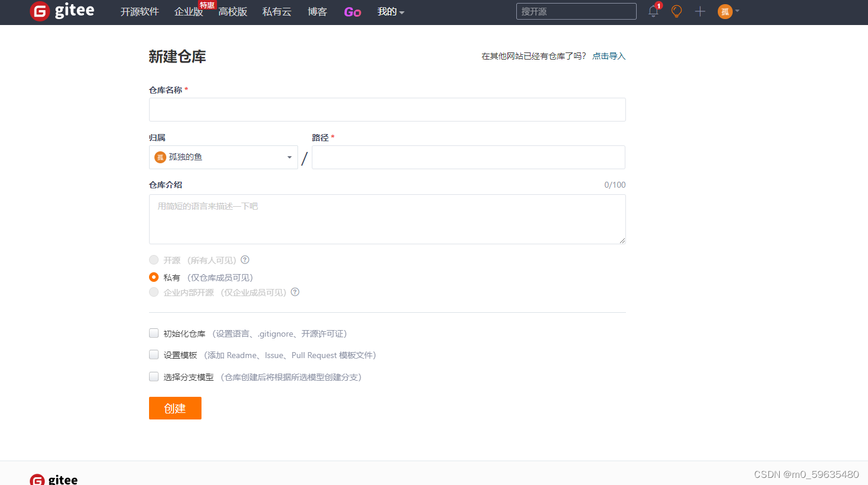Open 开源软件 in navigation bar

(x=140, y=12)
